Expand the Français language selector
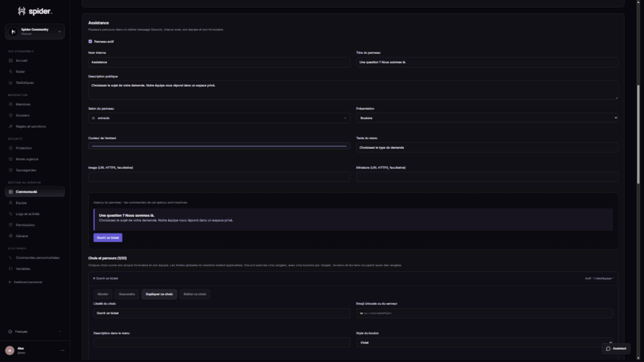Image resolution: width=644 pixels, height=362 pixels. pyautogui.click(x=35, y=331)
